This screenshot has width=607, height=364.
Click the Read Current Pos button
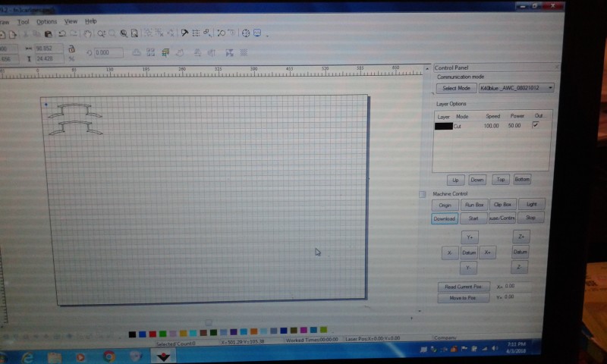[x=463, y=287]
